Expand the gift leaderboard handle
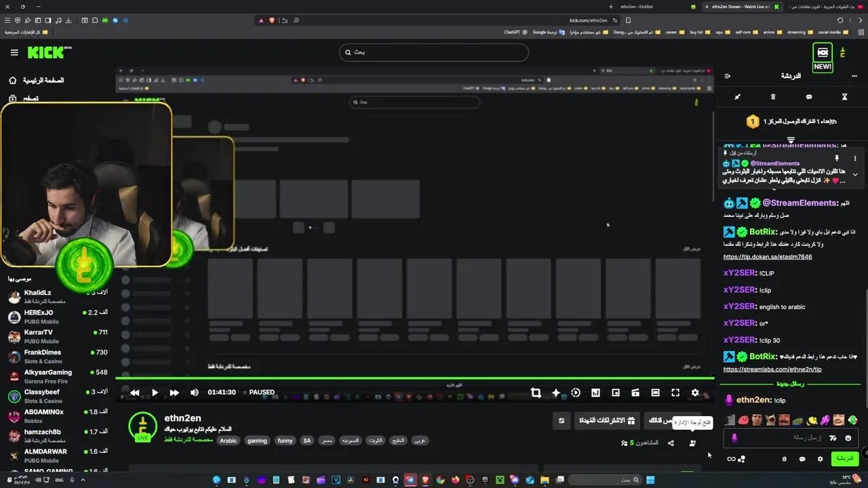 tap(791, 140)
